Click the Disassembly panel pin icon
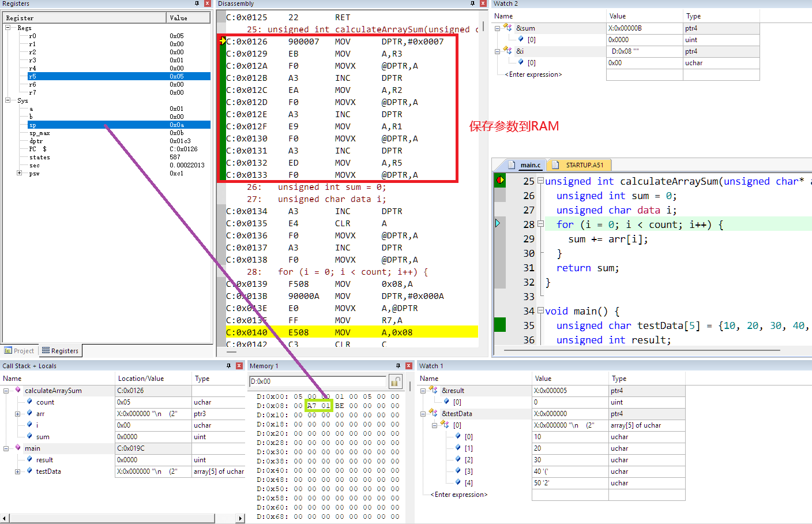The image size is (812, 524). click(x=473, y=3)
